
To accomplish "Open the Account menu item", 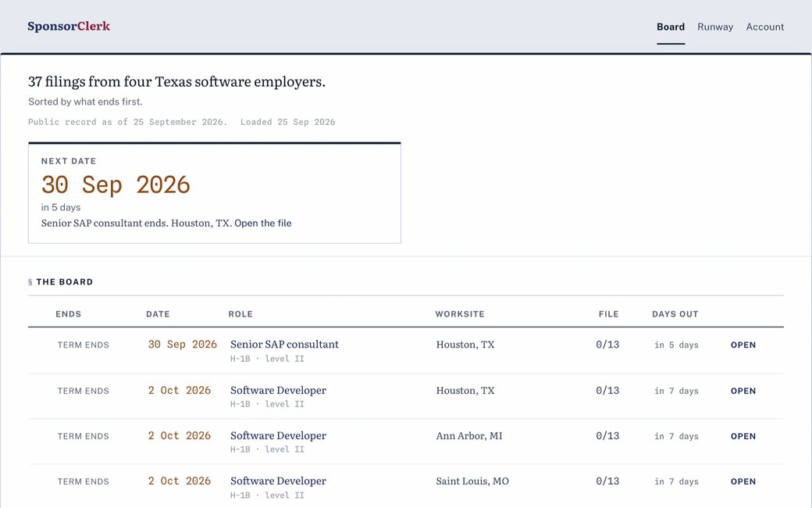I will click(x=765, y=27).
